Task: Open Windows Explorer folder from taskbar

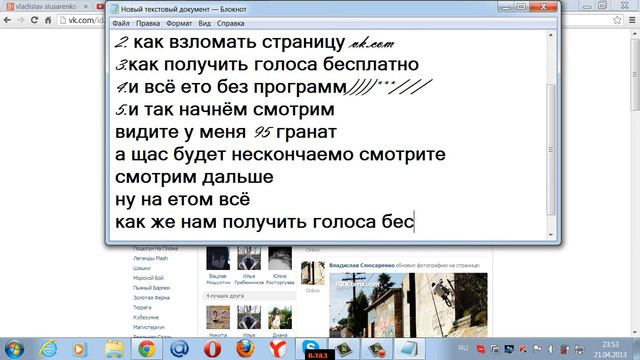Action: 114,349
